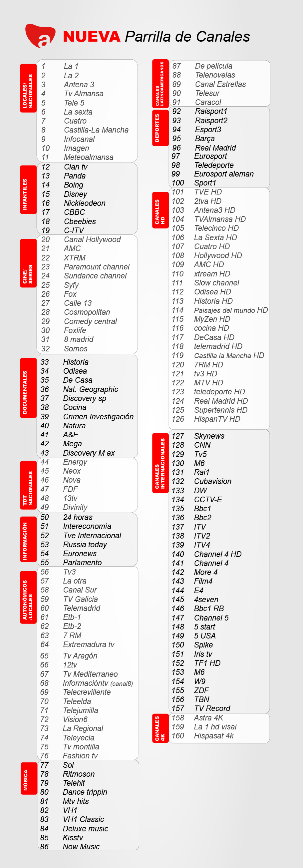Click the NUEVA Parrilla de Canales title

pos(156,36)
